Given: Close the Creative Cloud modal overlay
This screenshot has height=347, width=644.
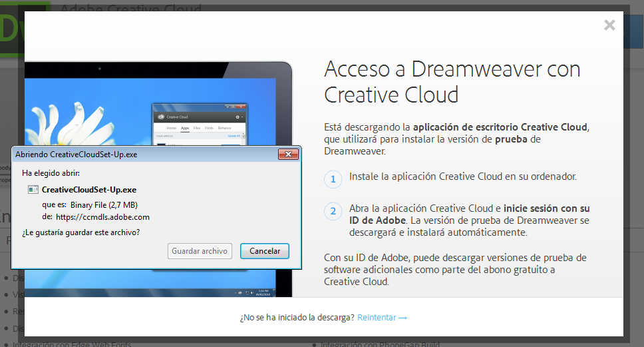Looking at the screenshot, I should point(609,25).
